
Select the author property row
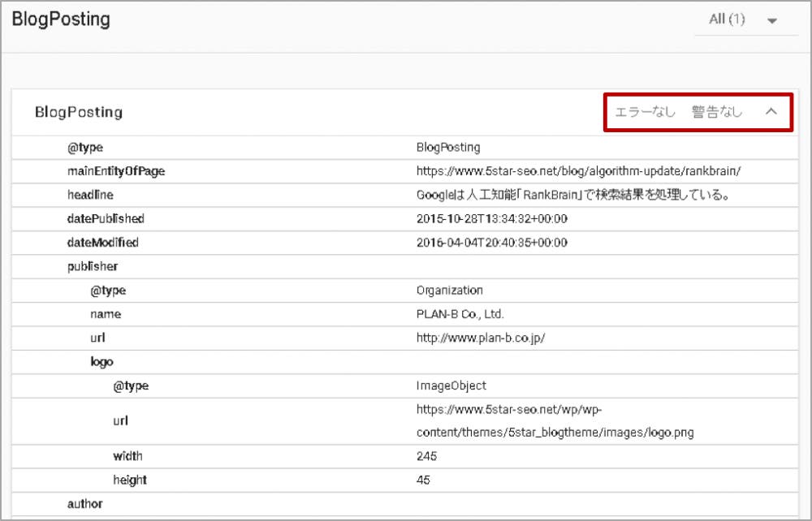(84, 504)
